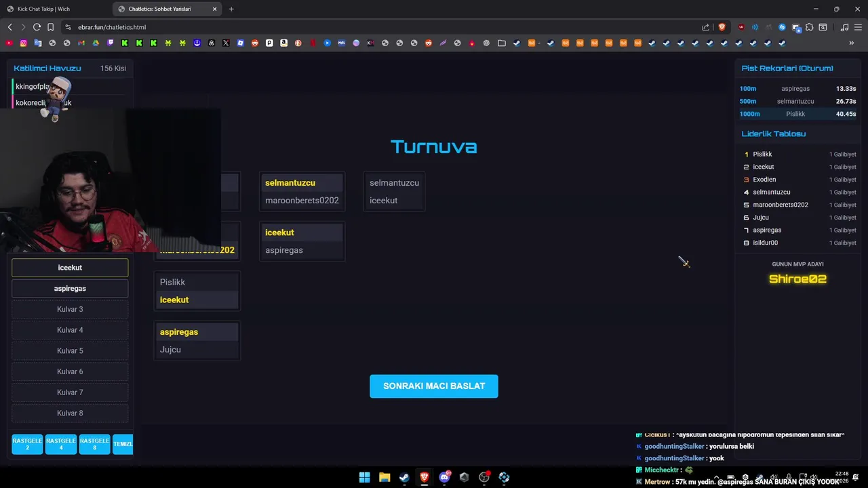Click isildur00 in the Liderlik Tablosu
This screenshot has width=868, height=488.
765,243
